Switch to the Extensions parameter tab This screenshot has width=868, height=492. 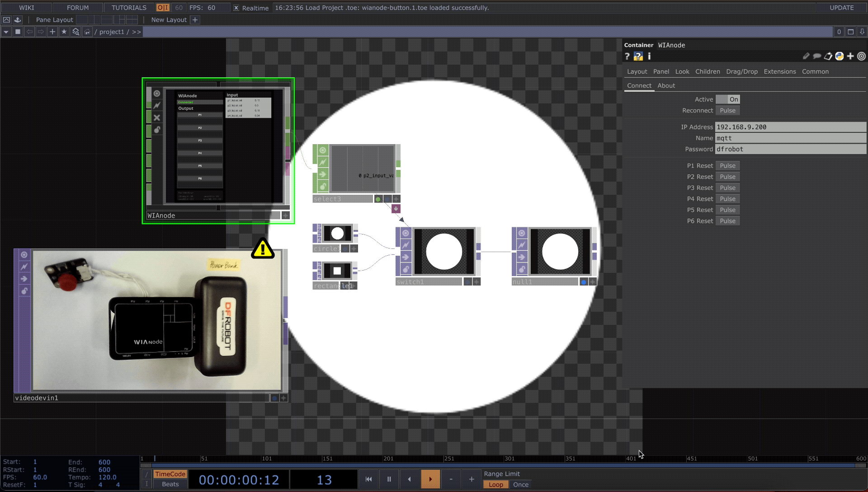pyautogui.click(x=779, y=72)
